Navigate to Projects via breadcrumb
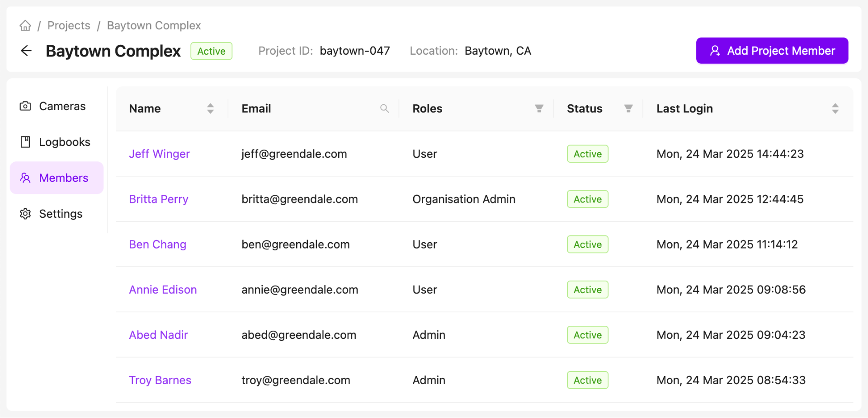This screenshot has height=418, width=868. [x=68, y=25]
